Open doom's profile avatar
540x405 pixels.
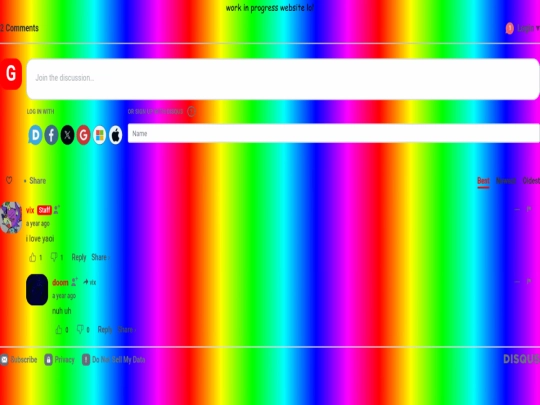[x=37, y=290]
